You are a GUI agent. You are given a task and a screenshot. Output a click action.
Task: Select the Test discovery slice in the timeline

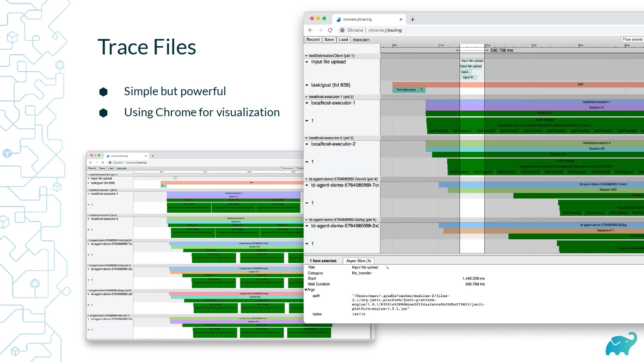tap(406, 90)
